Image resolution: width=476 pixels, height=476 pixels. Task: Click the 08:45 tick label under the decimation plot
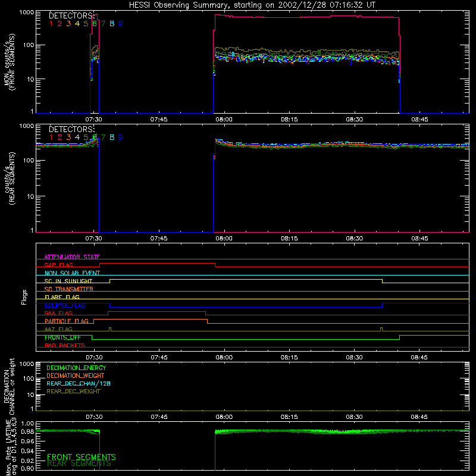tap(419, 417)
